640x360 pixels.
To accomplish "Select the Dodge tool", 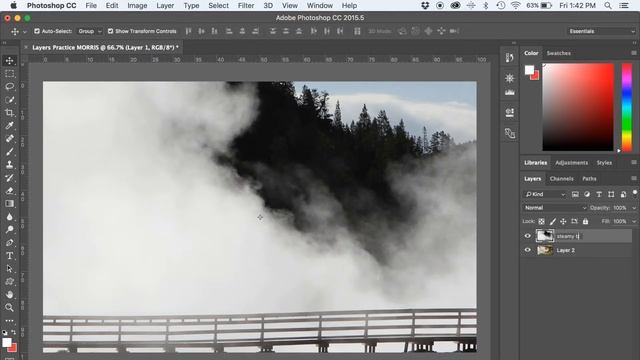I will 9,229.
